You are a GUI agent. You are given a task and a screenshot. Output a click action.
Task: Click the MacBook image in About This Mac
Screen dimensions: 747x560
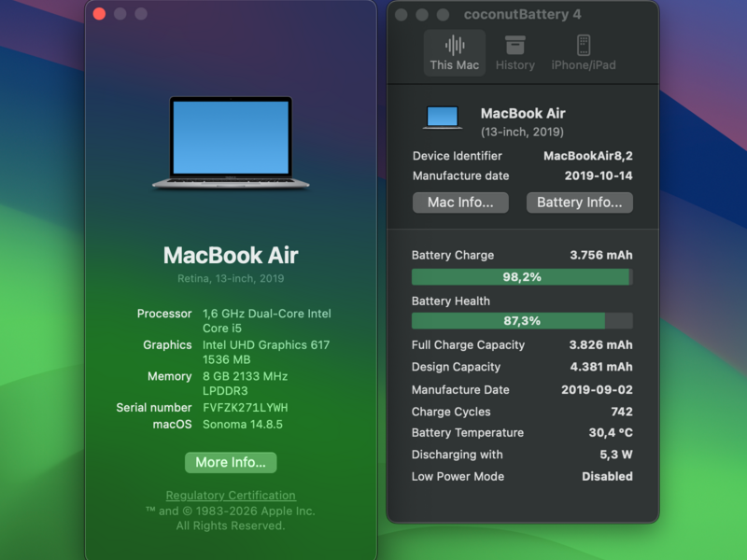point(231,143)
